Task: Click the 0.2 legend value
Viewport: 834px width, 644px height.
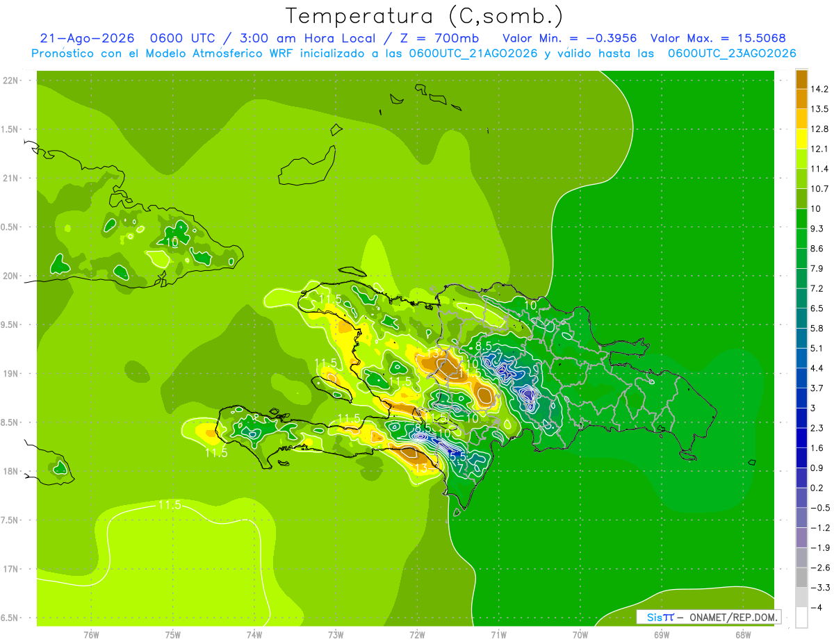Action: tap(818, 488)
